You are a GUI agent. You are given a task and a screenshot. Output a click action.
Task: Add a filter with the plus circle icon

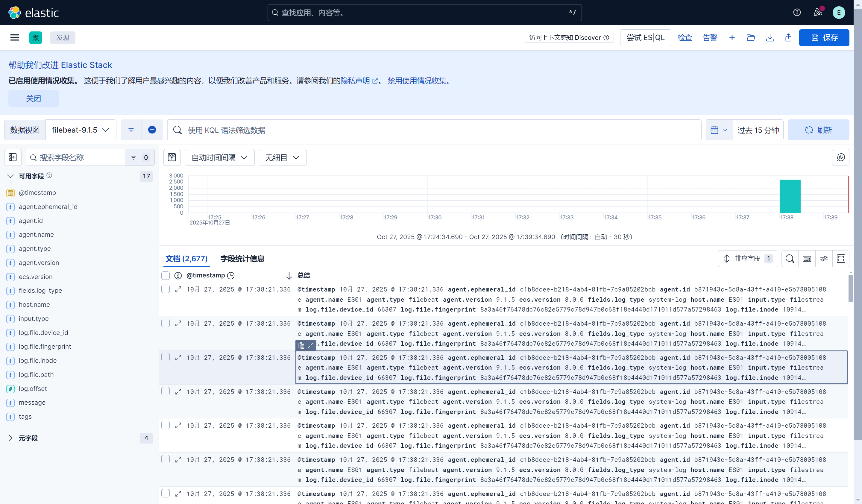click(152, 130)
